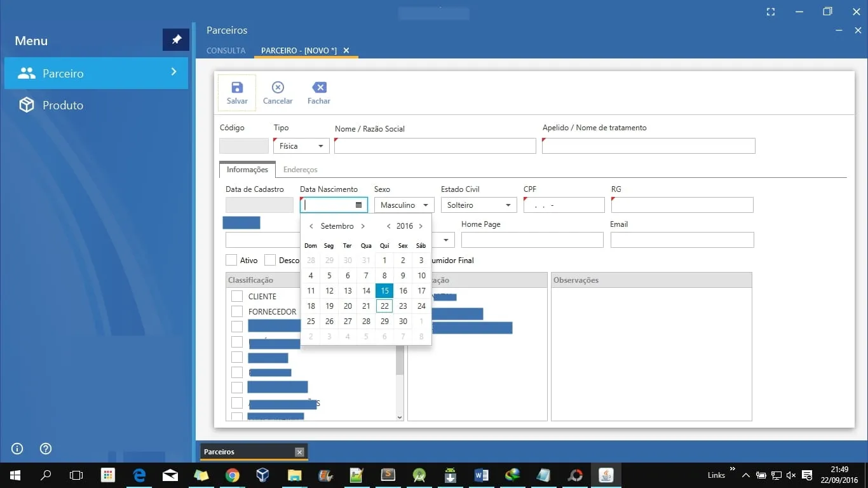
Task: Open Microsoft Edge from the taskbar
Action: (x=139, y=475)
